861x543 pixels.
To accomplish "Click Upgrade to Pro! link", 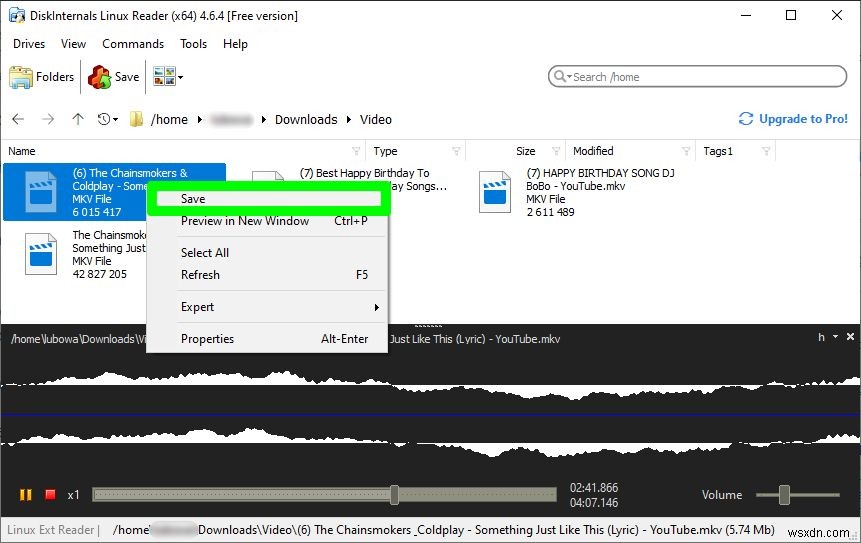I will 793,119.
